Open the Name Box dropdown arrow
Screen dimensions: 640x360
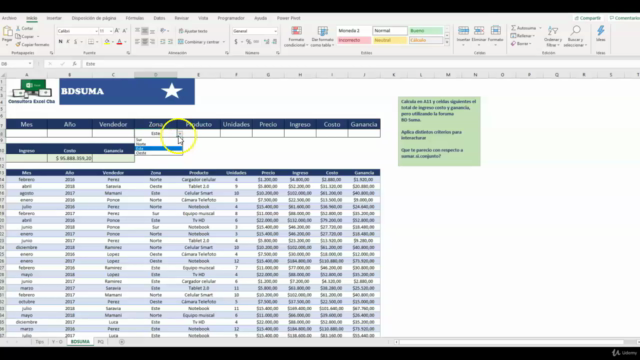coord(30,64)
